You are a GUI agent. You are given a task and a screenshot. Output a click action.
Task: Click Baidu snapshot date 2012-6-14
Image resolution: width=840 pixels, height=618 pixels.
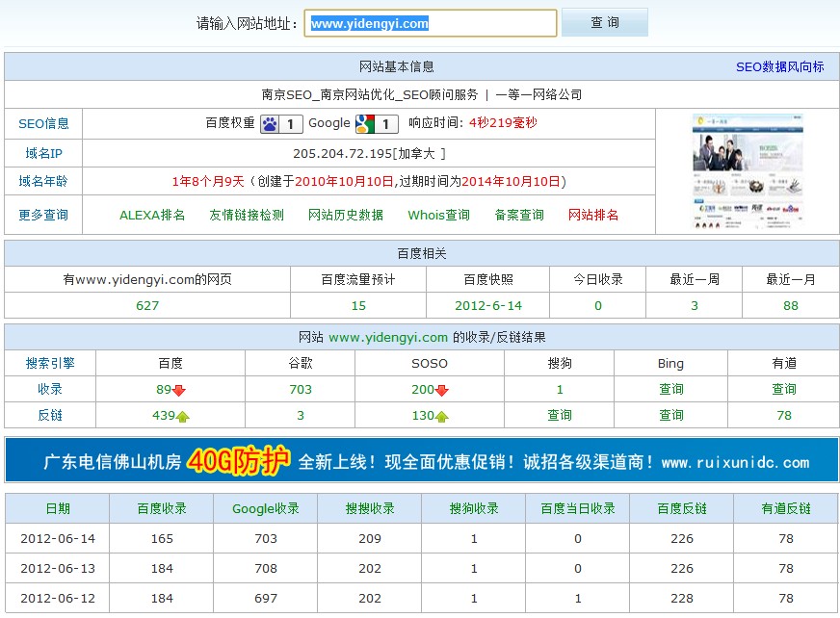click(x=488, y=306)
